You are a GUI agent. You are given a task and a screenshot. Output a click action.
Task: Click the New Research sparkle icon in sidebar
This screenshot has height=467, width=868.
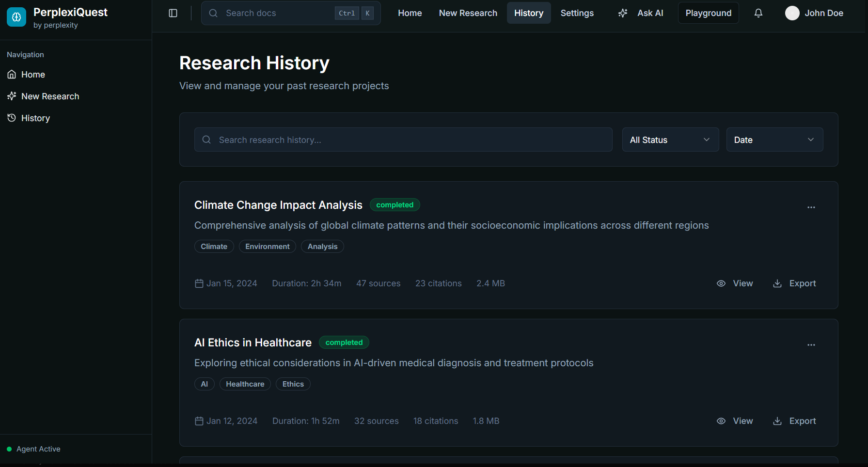pos(12,96)
